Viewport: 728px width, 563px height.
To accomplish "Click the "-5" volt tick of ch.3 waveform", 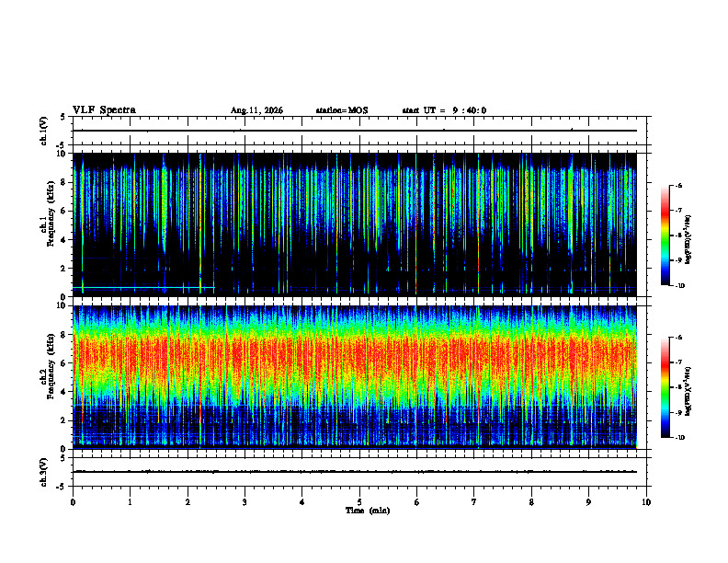I will pos(62,487).
